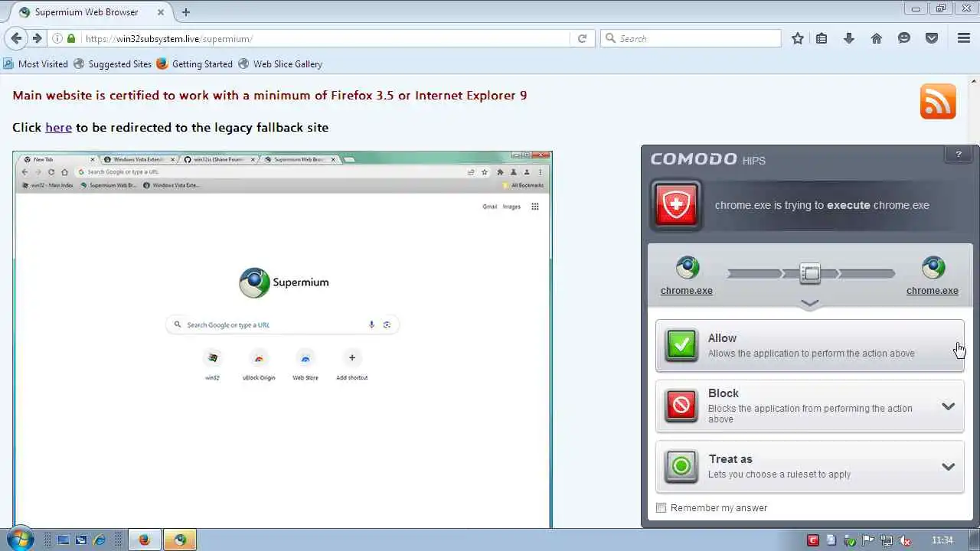Image resolution: width=980 pixels, height=551 pixels.
Task: Click the minimum Firefox version warning text
Action: point(269,96)
